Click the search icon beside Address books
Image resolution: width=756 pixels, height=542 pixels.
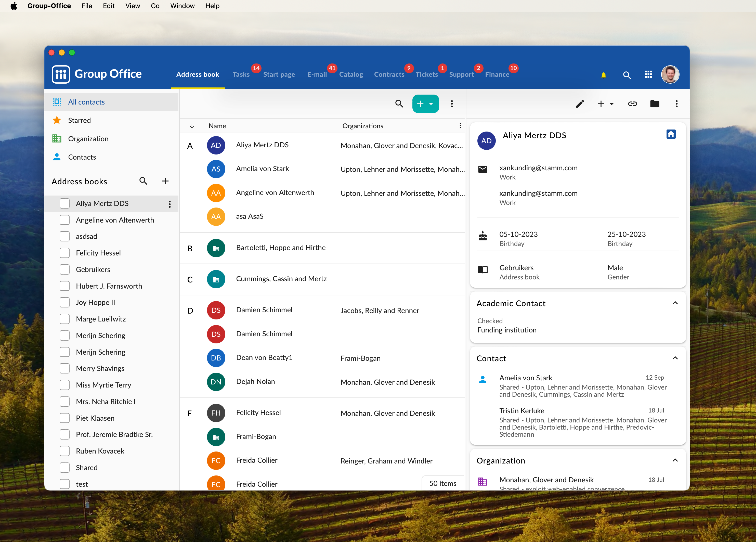click(x=143, y=181)
